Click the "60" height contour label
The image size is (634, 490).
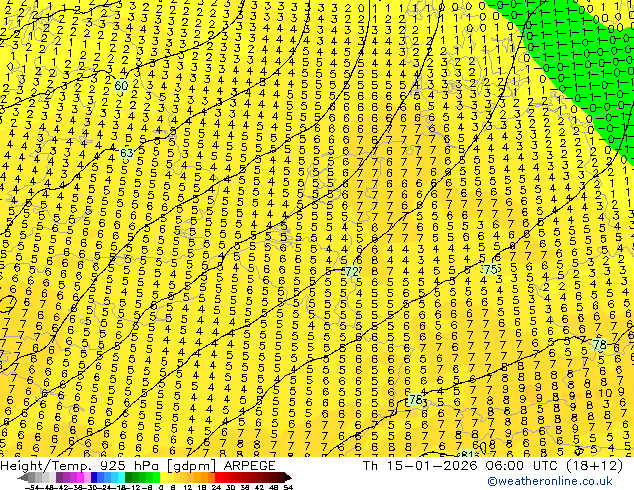[121, 86]
